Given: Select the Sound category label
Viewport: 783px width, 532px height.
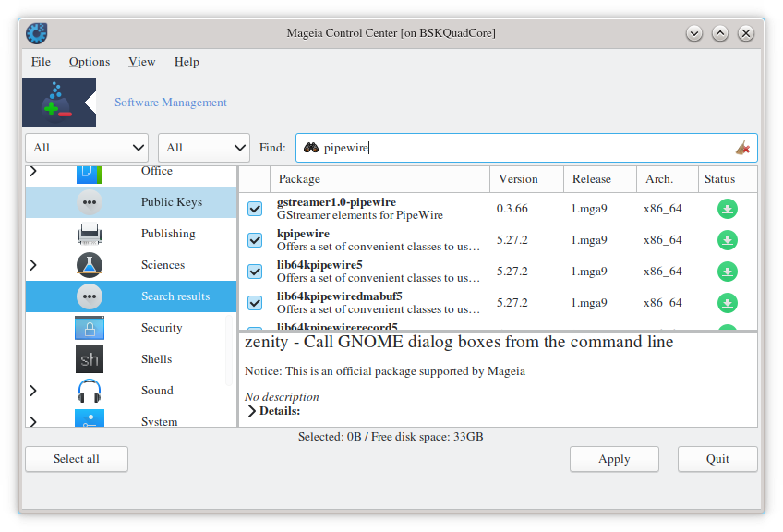Looking at the screenshot, I should point(157,391).
